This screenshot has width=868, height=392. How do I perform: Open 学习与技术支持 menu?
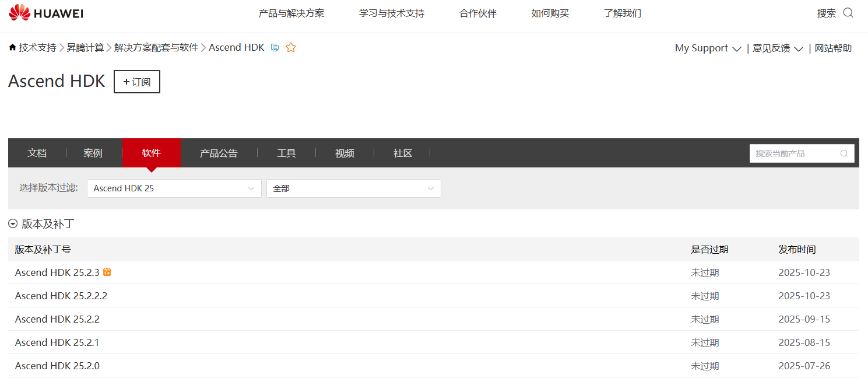pyautogui.click(x=392, y=13)
